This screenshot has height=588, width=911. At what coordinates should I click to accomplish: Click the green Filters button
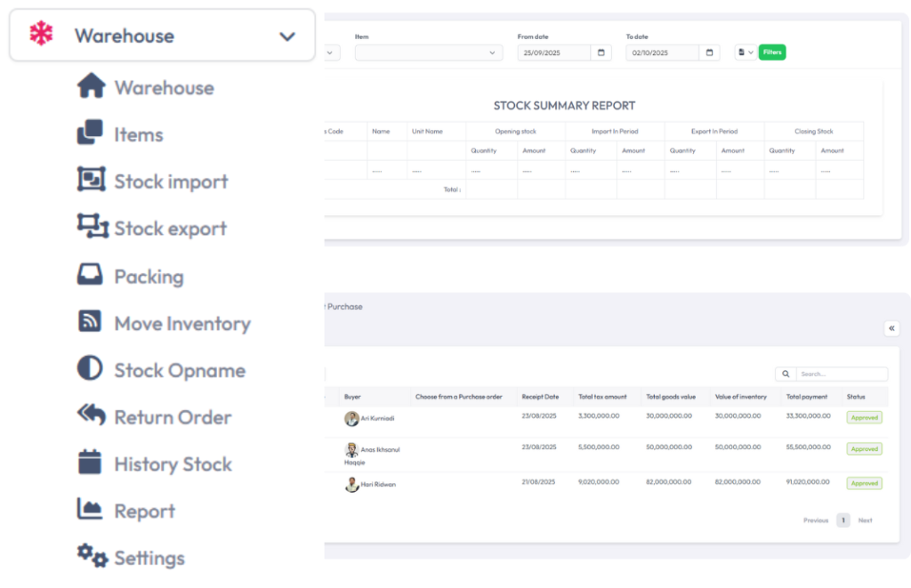pos(772,52)
